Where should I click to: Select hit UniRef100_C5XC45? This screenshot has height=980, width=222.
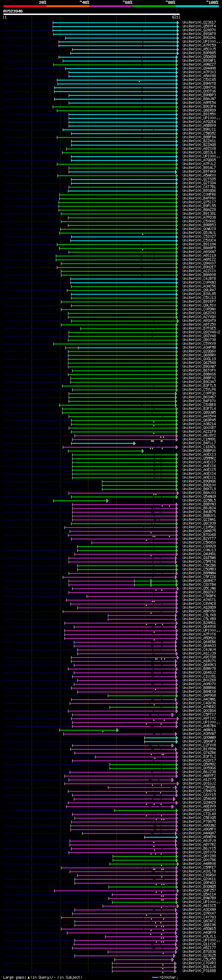[199, 80]
